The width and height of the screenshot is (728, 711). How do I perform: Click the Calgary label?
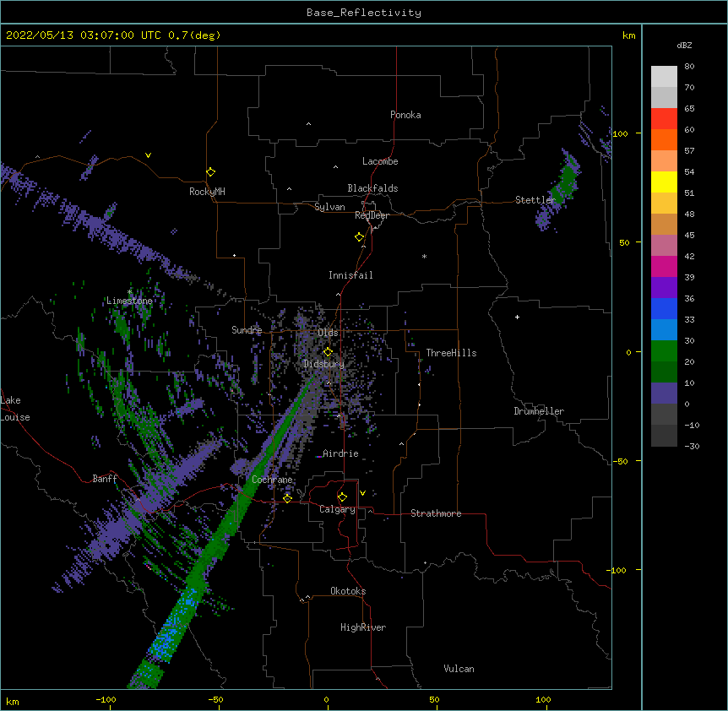pos(337,509)
